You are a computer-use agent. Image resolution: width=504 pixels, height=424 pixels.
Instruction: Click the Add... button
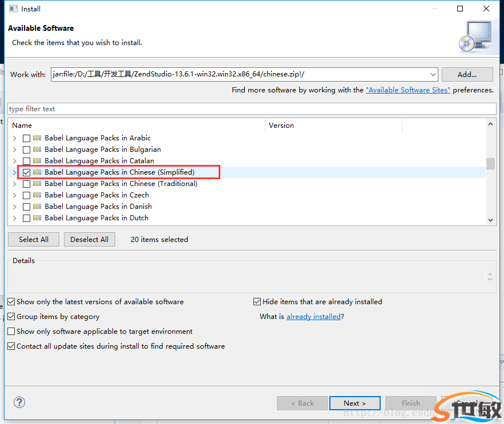(x=467, y=75)
